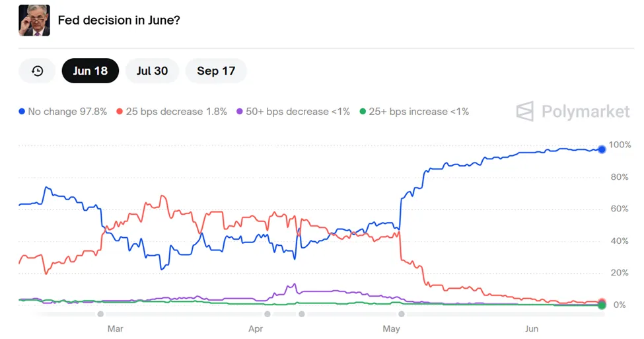Image resolution: width=644 pixels, height=339 pixels.
Task: Click the blue No change legend dot
Action: [22, 112]
